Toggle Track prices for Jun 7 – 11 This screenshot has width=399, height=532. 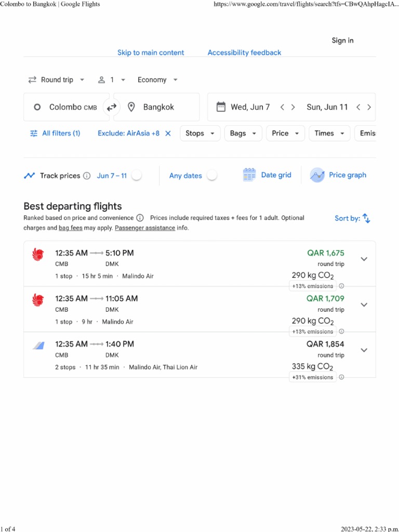[137, 176]
